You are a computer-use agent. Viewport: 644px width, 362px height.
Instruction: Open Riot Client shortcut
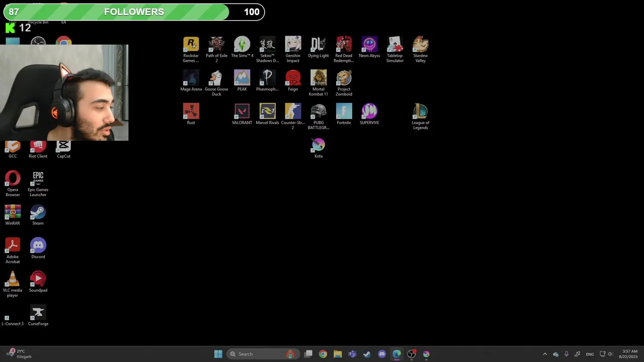click(x=38, y=150)
